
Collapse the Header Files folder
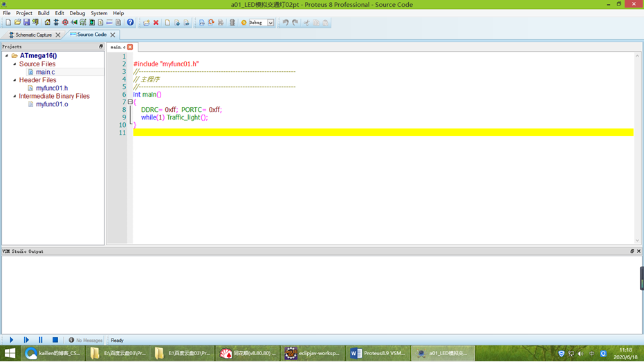click(x=15, y=80)
